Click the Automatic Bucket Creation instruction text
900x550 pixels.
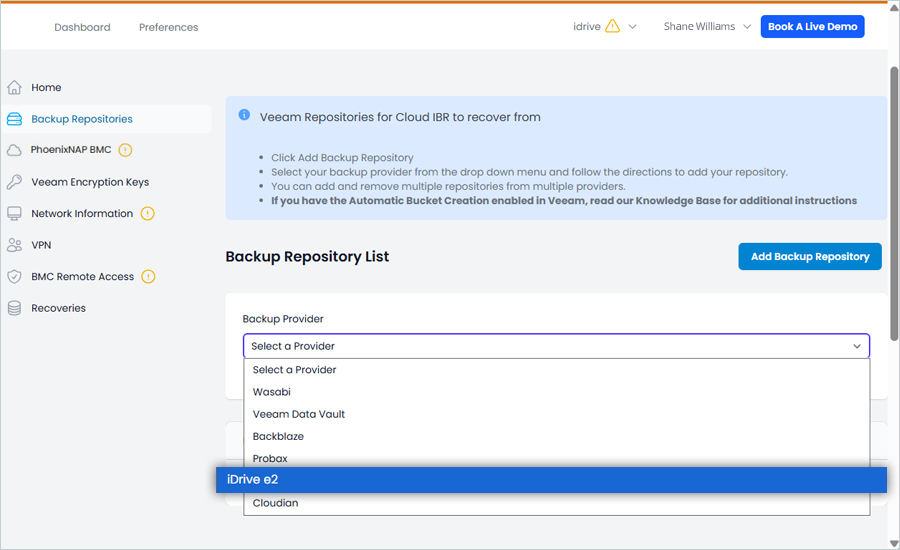564,200
